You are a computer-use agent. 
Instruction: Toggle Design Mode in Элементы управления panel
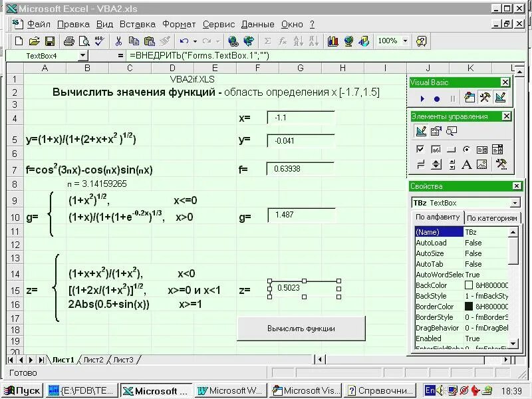click(421, 131)
